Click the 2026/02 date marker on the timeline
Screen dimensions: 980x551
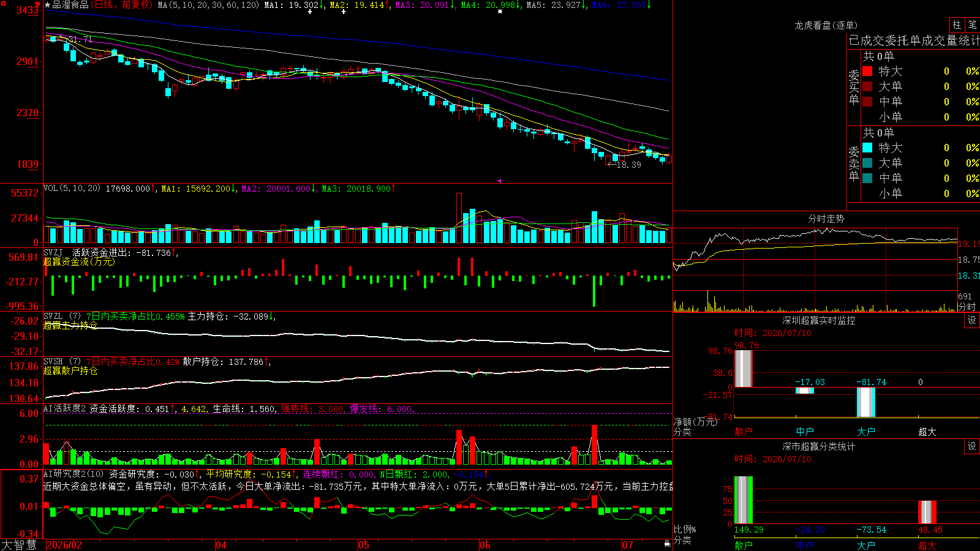pos(64,545)
